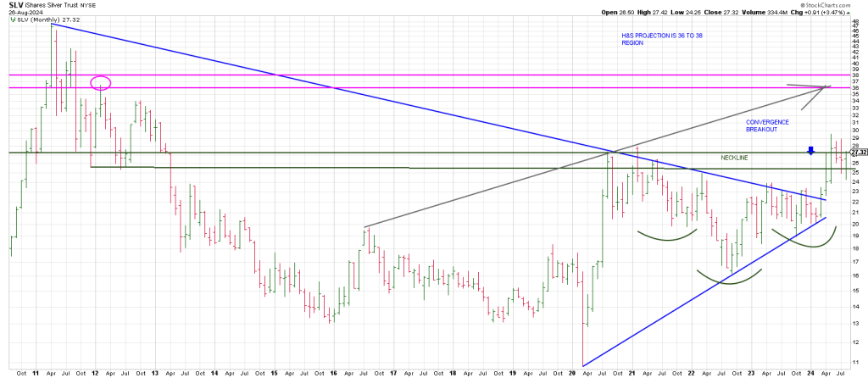868x378 pixels.
Task: Click the current price tag 27.32 on axis
Action: pyautogui.click(x=857, y=153)
